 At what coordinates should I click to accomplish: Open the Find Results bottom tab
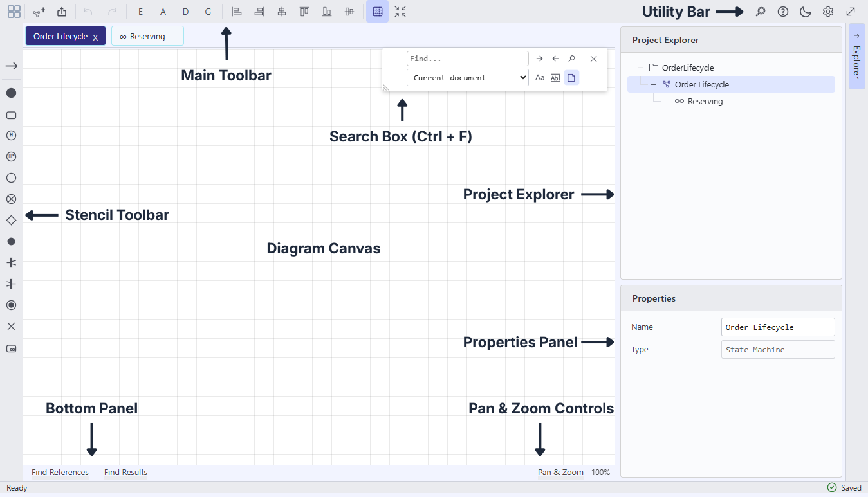click(125, 473)
